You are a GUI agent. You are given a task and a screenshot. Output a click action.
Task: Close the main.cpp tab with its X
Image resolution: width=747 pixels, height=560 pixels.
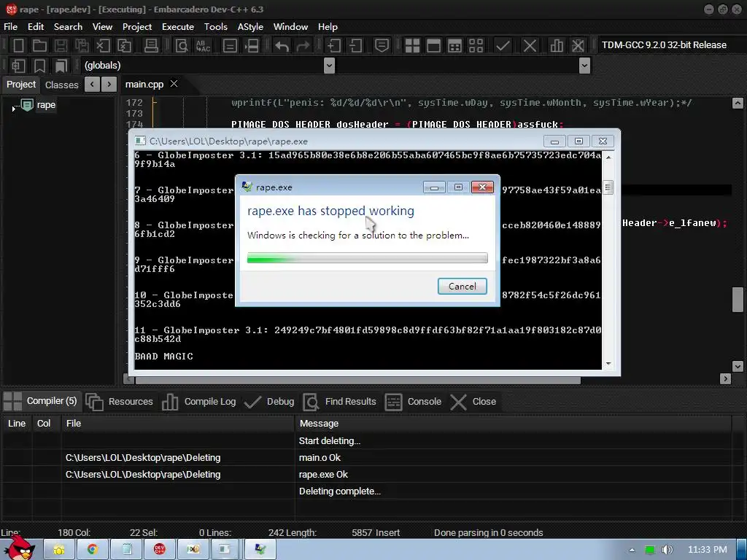click(x=174, y=84)
